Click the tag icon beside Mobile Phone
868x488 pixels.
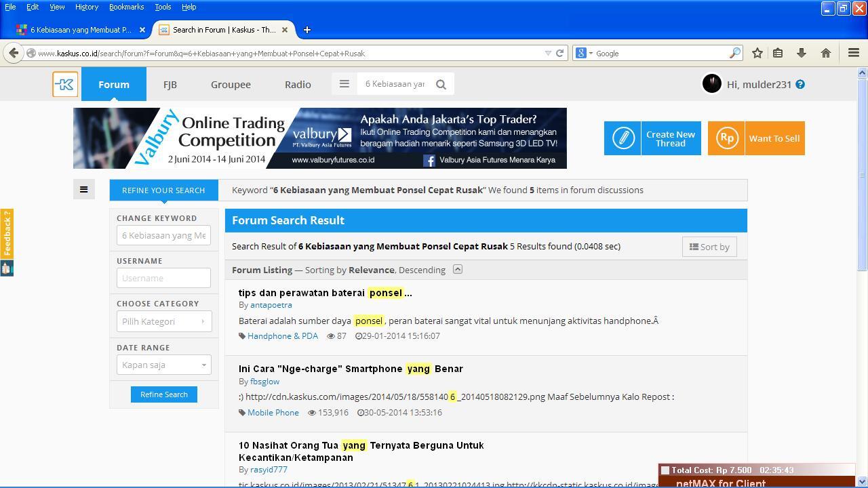click(x=242, y=413)
